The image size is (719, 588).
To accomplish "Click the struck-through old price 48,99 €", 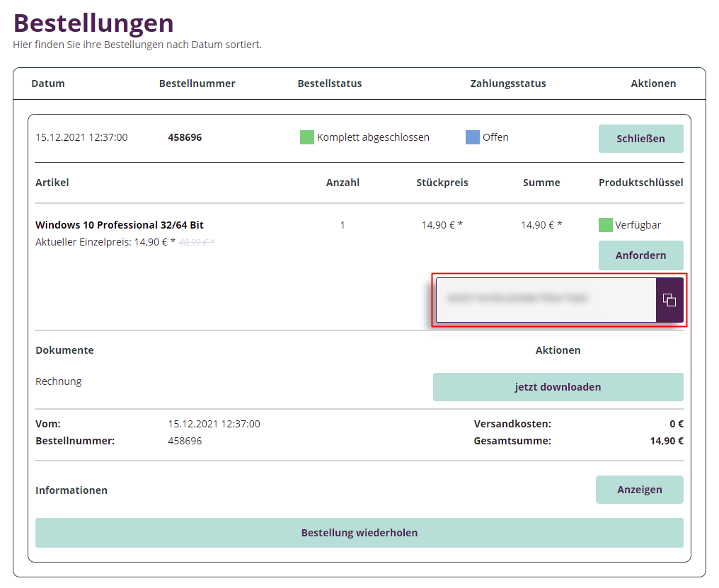I will pyautogui.click(x=196, y=243).
